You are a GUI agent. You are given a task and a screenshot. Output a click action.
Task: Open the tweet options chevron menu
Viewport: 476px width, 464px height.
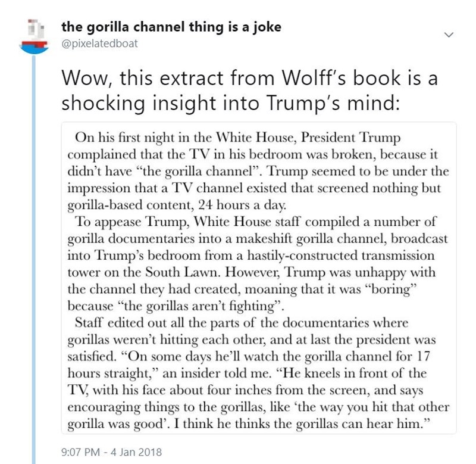click(x=450, y=37)
